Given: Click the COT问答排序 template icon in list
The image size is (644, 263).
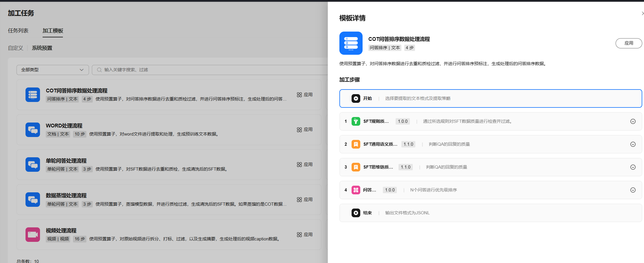Looking at the screenshot, I should click(33, 95).
